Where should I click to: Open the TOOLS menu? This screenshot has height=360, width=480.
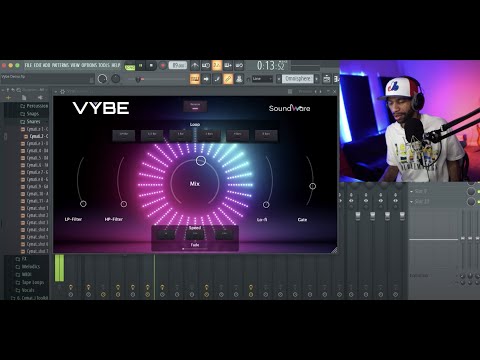(104, 65)
